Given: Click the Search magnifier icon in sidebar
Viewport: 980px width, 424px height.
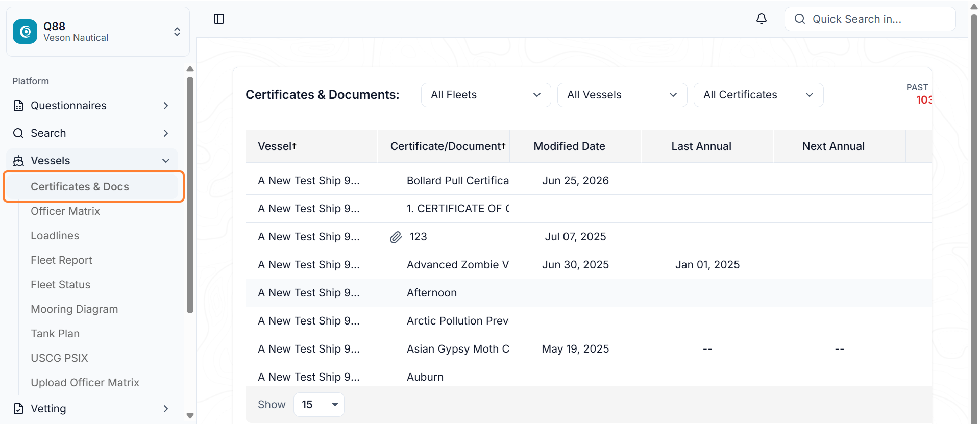Looking at the screenshot, I should [18, 133].
